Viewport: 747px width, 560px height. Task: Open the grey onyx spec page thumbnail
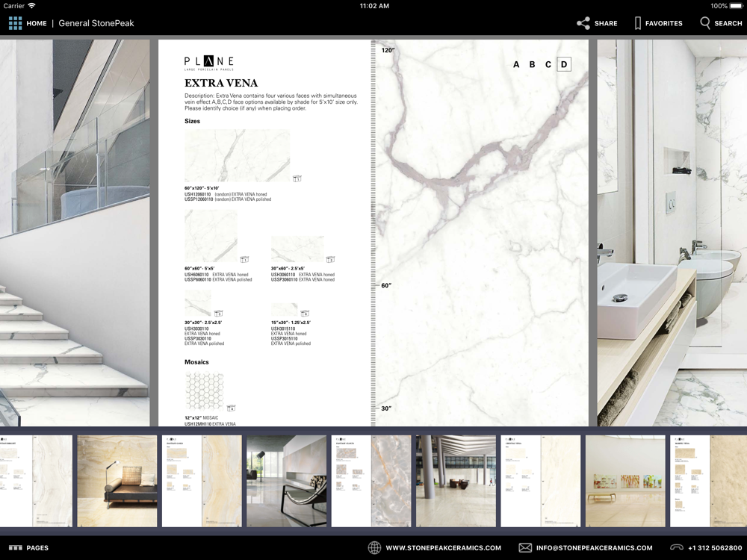click(x=371, y=481)
